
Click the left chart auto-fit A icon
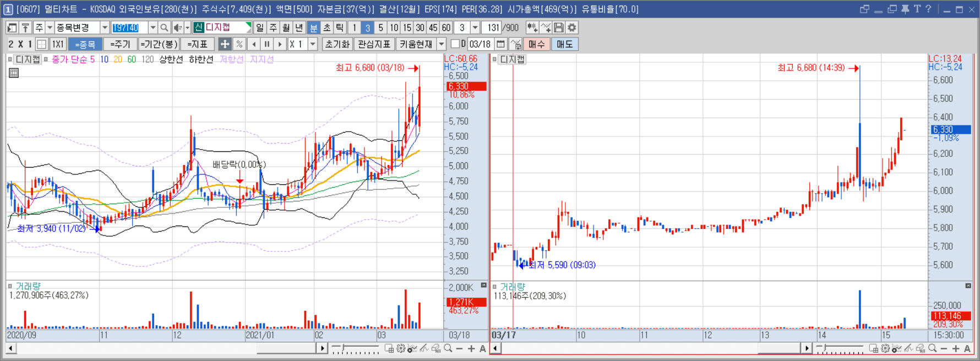click(x=483, y=348)
